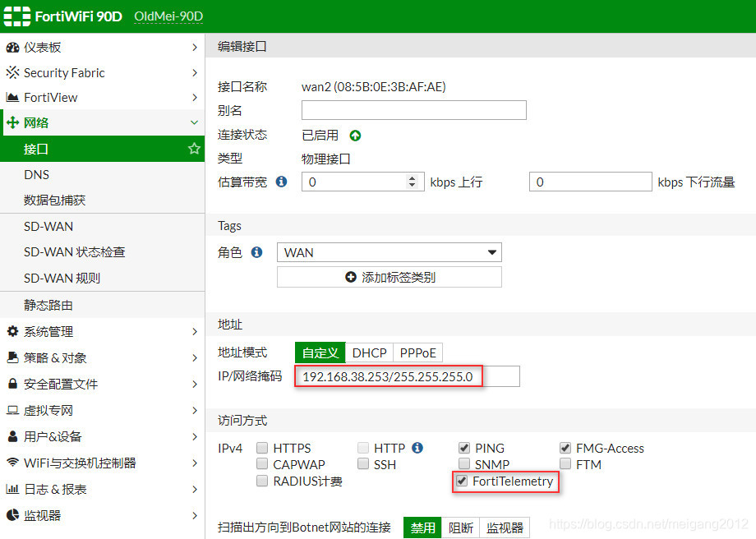756x539 pixels.
Task: Expand the 安全配置文件 chevron
Action: [x=194, y=385]
